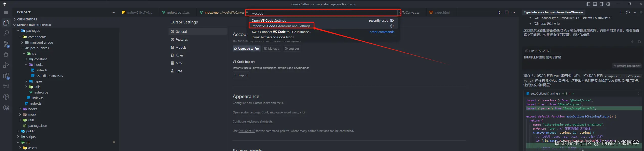Expand the OPEN EDITORS section
Screen dimensions: 644x151
[x=66, y=19]
